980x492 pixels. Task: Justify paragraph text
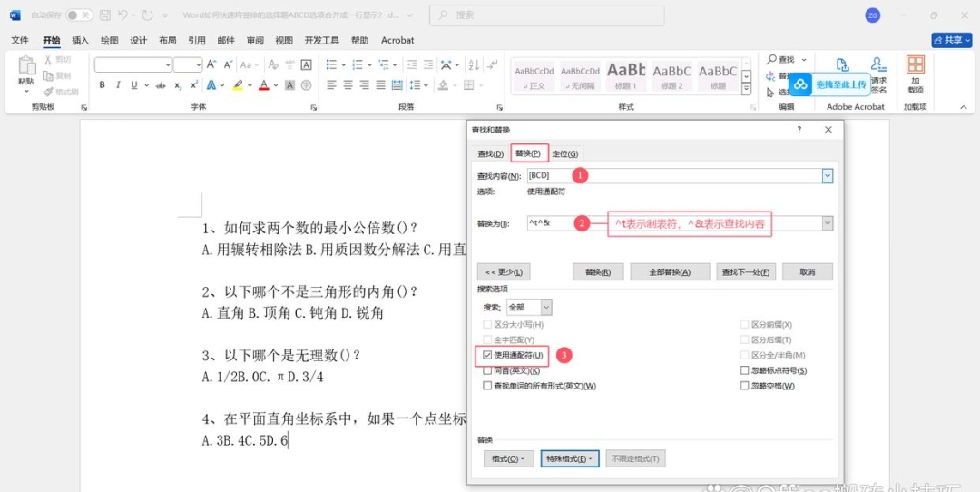pyautogui.click(x=380, y=85)
